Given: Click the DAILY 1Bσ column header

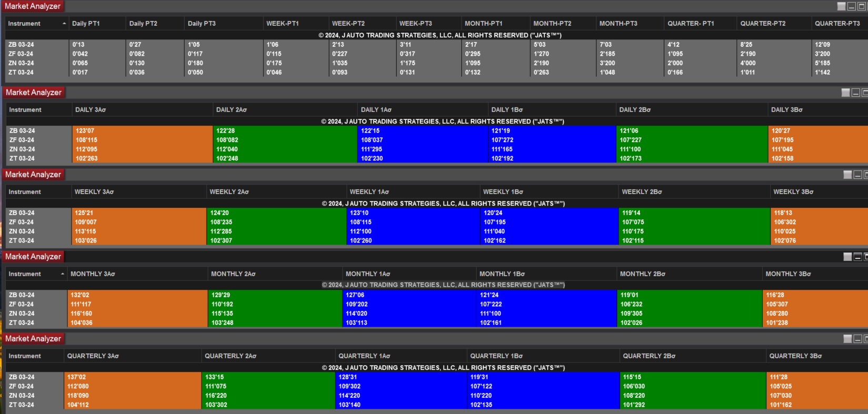Looking at the screenshot, I should tap(552, 110).
